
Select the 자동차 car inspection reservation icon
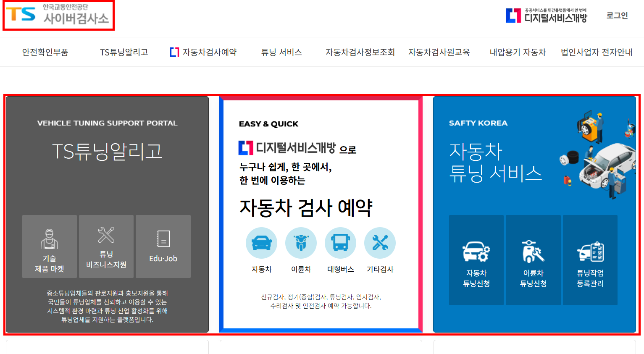click(261, 243)
